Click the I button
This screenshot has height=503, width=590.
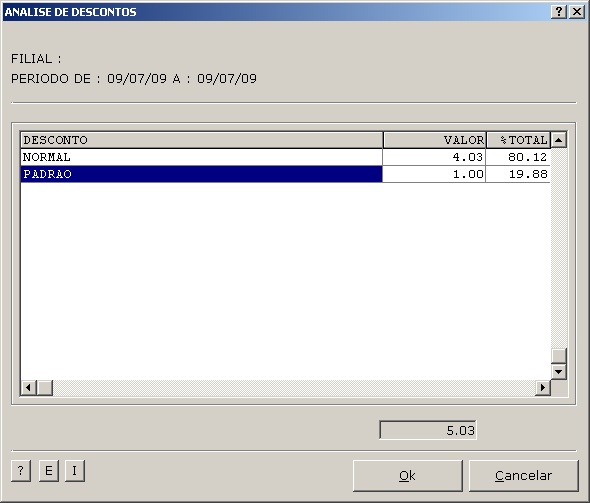pos(75,471)
